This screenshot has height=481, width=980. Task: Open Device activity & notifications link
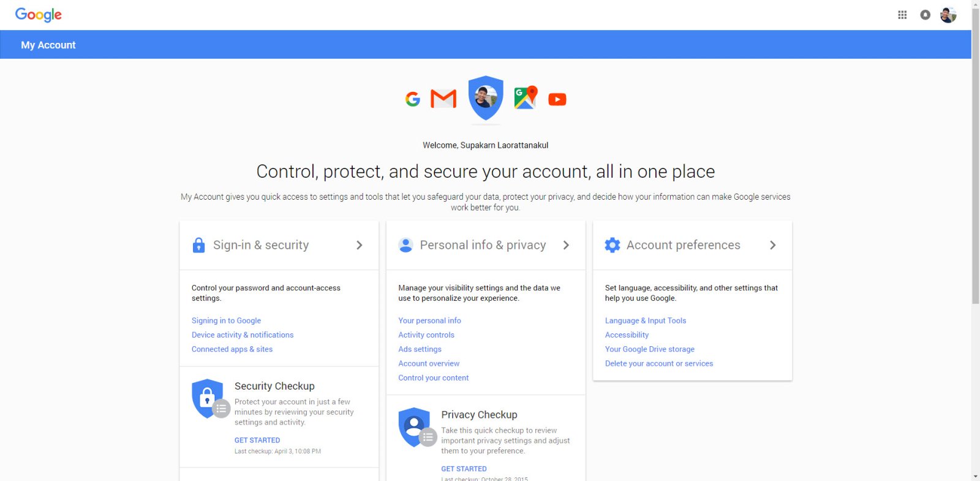(x=243, y=335)
